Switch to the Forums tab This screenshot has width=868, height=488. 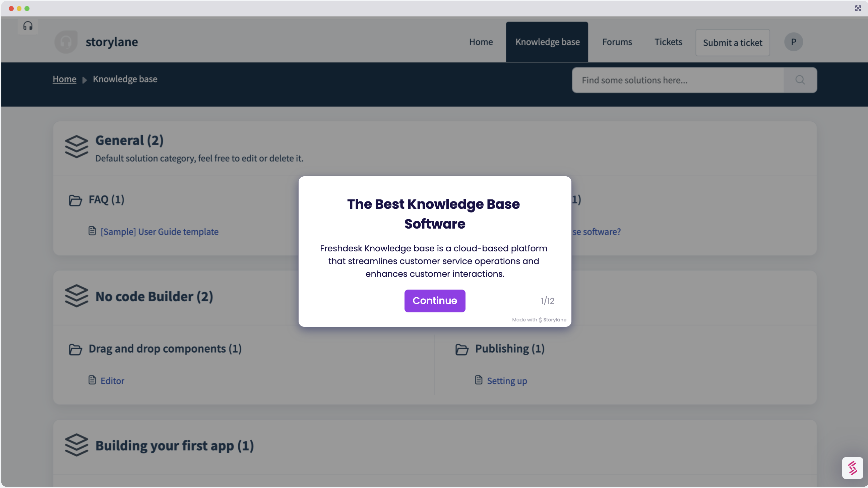pos(617,42)
